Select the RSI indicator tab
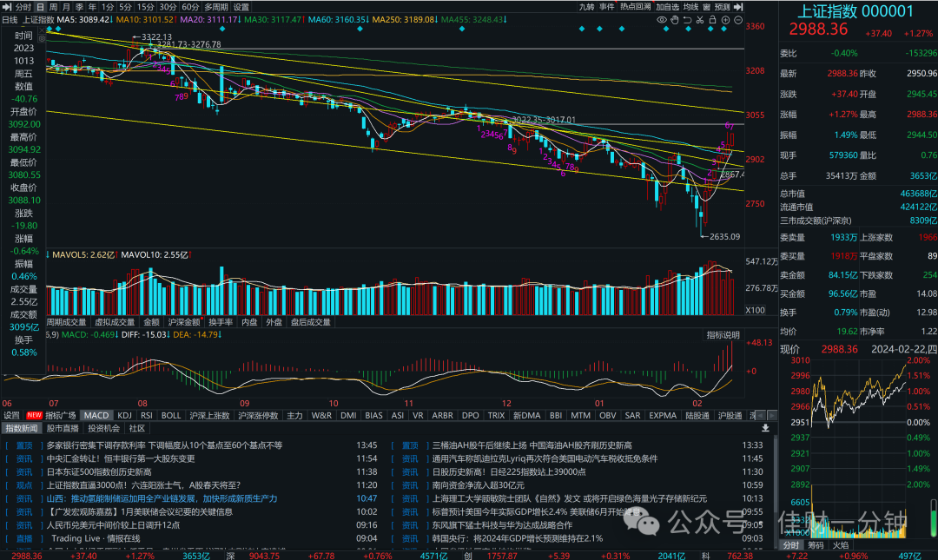The image size is (938, 560). pyautogui.click(x=147, y=415)
